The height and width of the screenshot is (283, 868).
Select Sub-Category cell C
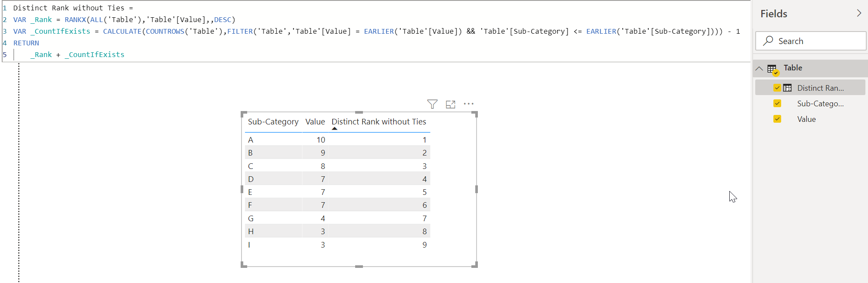(251, 166)
